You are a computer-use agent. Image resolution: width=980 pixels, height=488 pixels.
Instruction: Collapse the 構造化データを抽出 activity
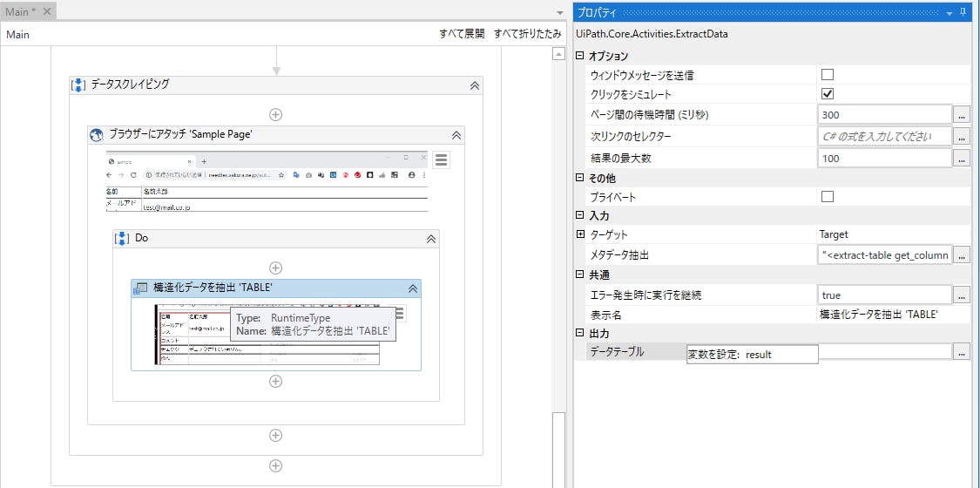point(413,288)
